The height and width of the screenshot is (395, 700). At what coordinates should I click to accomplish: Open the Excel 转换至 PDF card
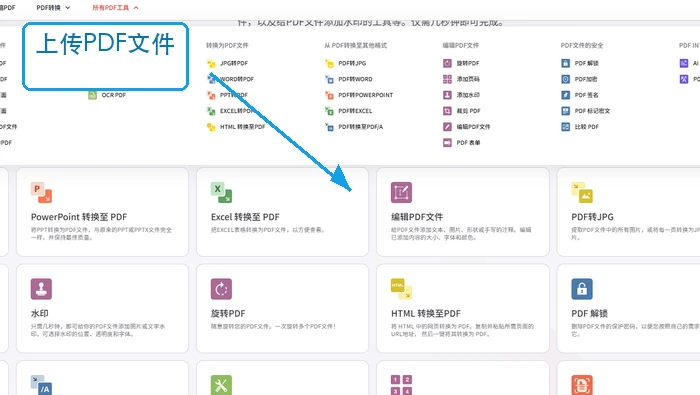tap(283, 212)
